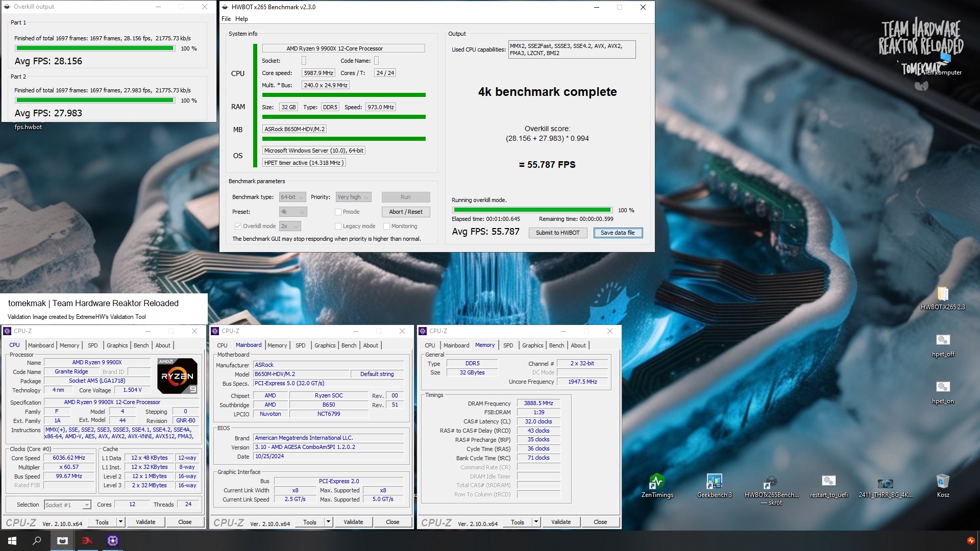This screenshot has width=980, height=551.
Task: Open the Kosz recycle bin icon
Action: [943, 486]
